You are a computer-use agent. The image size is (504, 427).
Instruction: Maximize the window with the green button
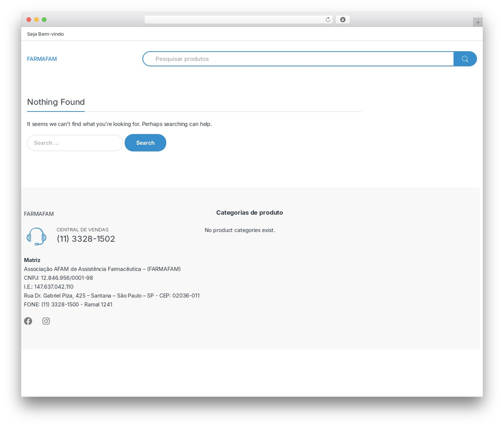[44, 20]
